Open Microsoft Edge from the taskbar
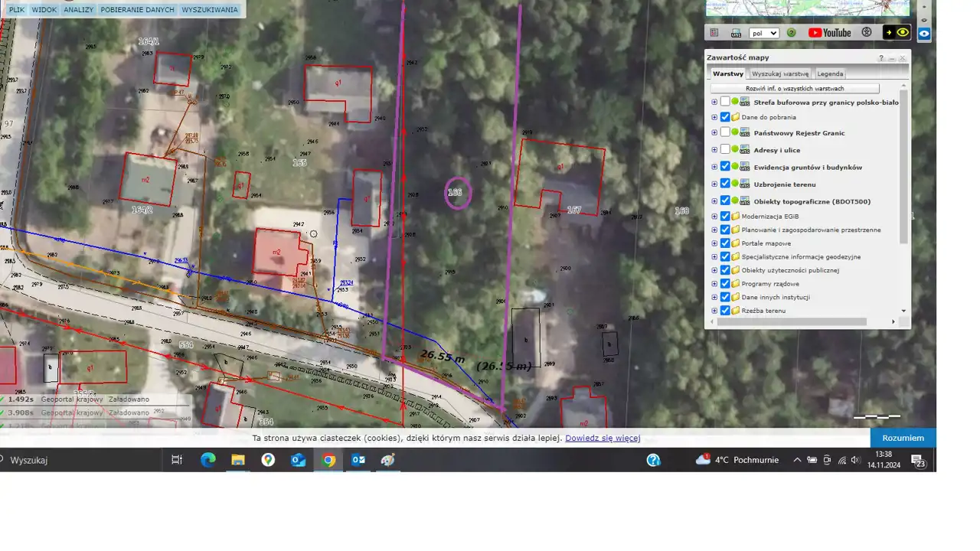This screenshot has height=551, width=980. [x=207, y=460]
